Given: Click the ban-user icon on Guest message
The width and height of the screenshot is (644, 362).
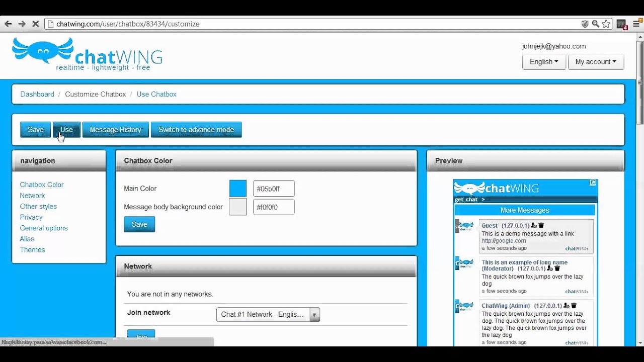Looking at the screenshot, I should (534, 226).
